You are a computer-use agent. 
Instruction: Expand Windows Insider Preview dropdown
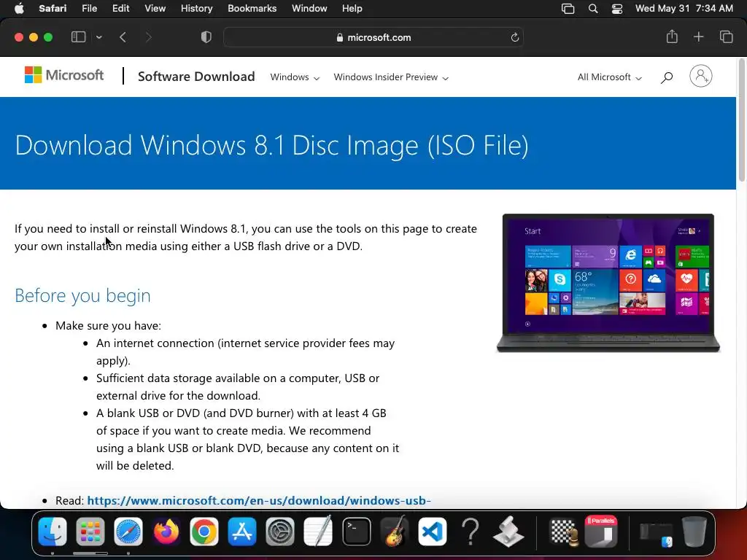(x=391, y=77)
